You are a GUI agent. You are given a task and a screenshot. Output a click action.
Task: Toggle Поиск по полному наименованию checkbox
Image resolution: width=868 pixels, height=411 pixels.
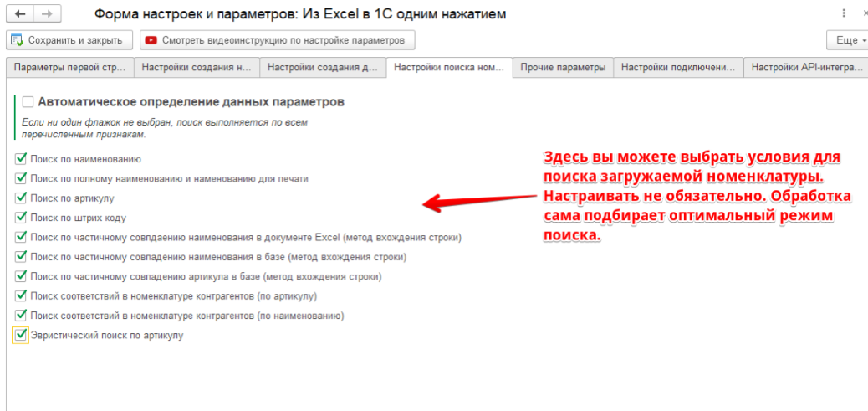(21, 178)
